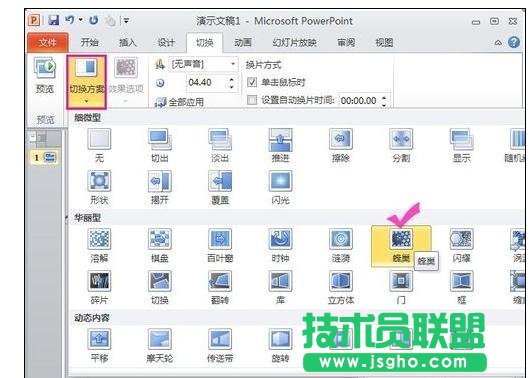Select the 分割 (Split) transition
The image size is (530, 378).
[401, 145]
